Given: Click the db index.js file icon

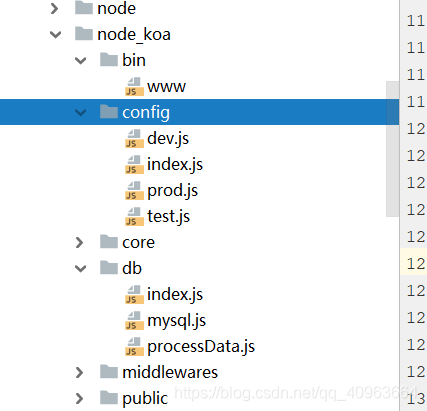Looking at the screenshot, I should [134, 294].
